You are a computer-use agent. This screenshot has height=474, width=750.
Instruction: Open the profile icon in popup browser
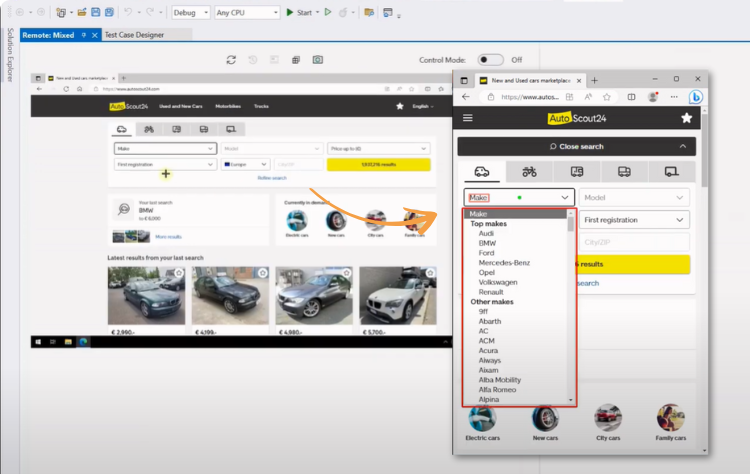[x=652, y=97]
